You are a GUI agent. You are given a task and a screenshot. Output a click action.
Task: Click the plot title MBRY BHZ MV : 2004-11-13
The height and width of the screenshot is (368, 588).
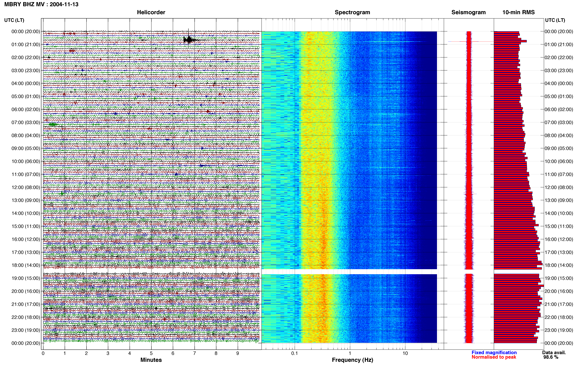[41, 4]
